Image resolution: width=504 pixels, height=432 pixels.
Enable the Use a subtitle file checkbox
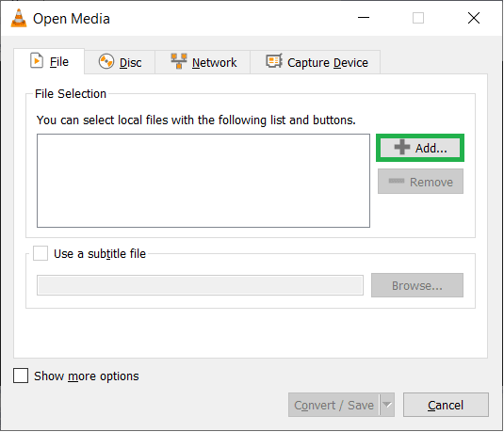pyautogui.click(x=41, y=253)
